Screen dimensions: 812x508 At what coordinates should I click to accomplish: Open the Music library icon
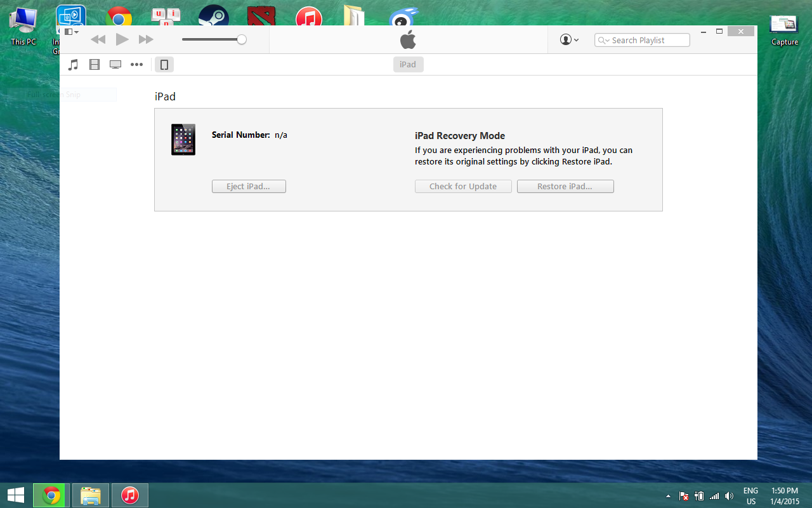coord(74,65)
